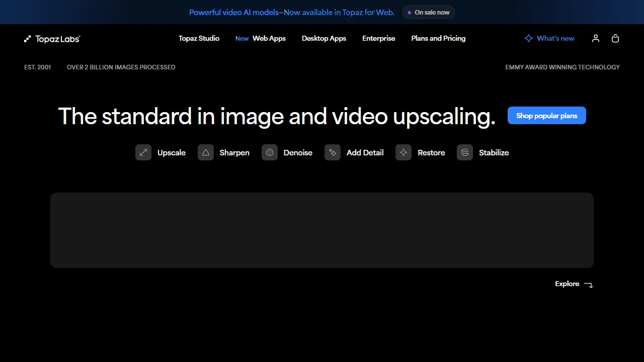644x362 pixels.
Task: Click the Shop popular plans button
Action: 547,116
